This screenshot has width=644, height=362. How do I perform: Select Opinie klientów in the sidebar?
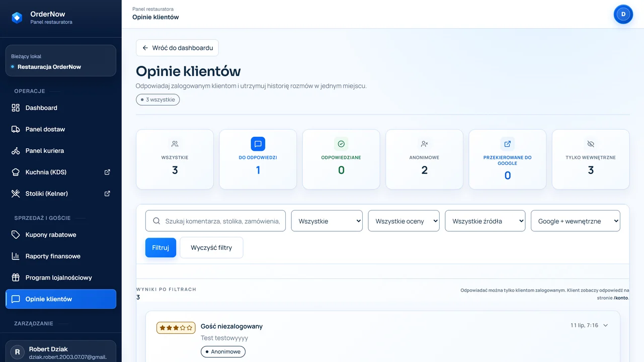click(61, 299)
